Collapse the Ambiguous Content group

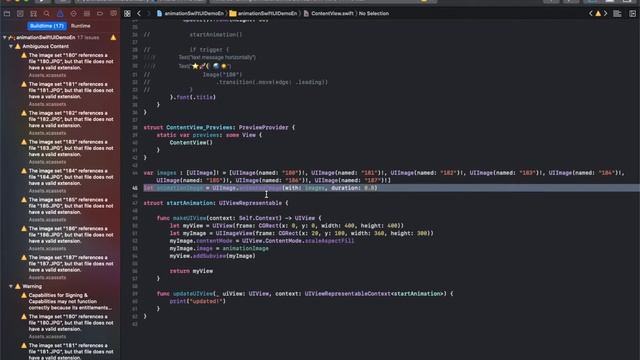click(x=11, y=47)
